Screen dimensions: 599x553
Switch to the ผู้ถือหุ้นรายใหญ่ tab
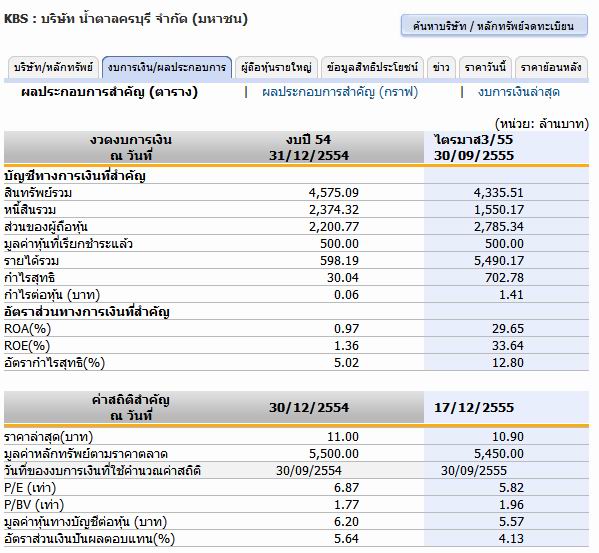click(276, 68)
